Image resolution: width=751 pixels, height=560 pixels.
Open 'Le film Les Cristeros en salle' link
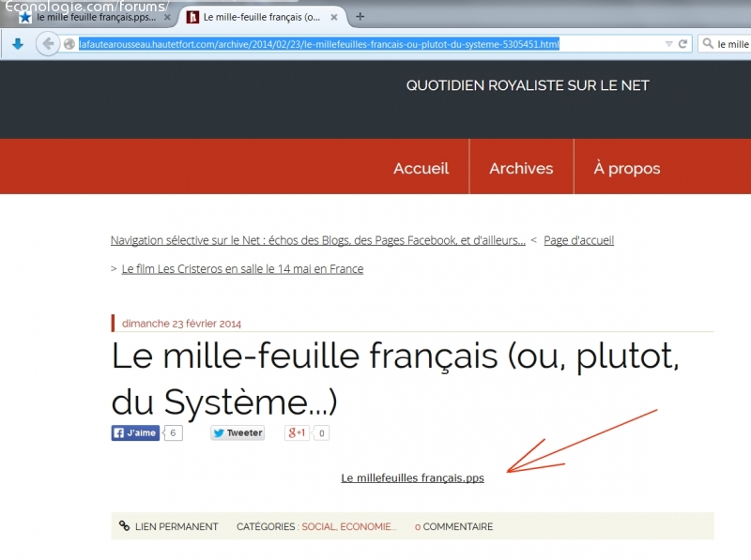(x=242, y=269)
